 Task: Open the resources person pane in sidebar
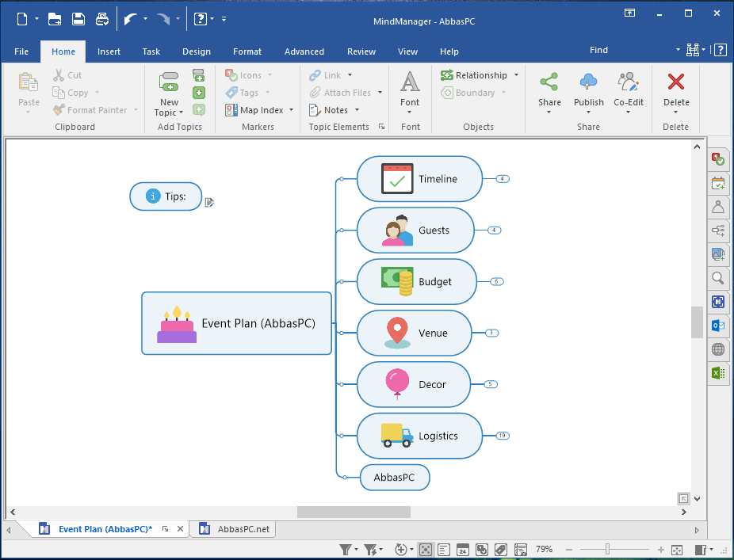(x=717, y=207)
